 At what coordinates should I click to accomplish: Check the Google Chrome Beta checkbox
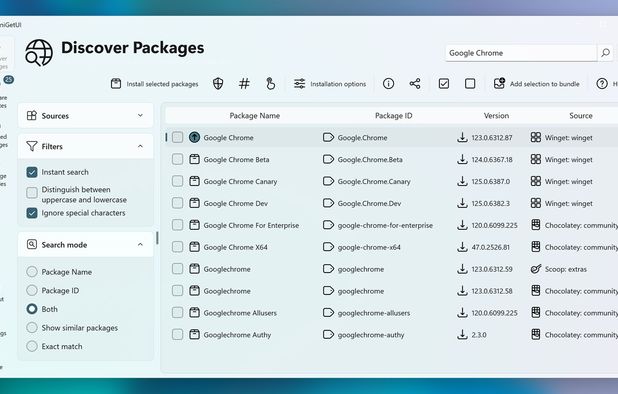(177, 159)
